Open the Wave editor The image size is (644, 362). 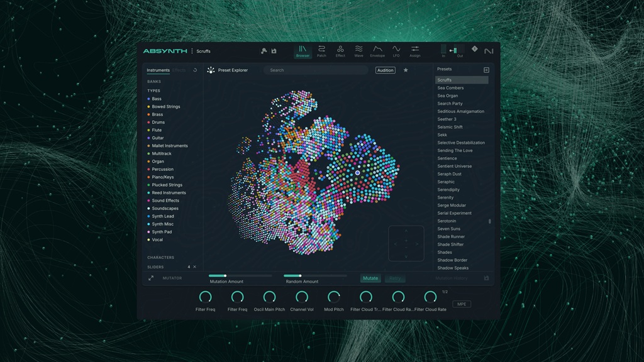click(360, 50)
